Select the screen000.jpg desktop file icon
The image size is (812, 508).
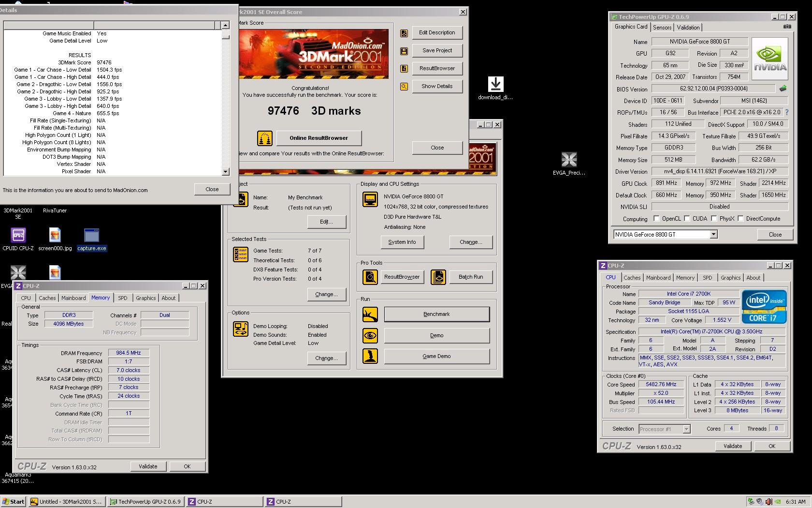coord(55,239)
